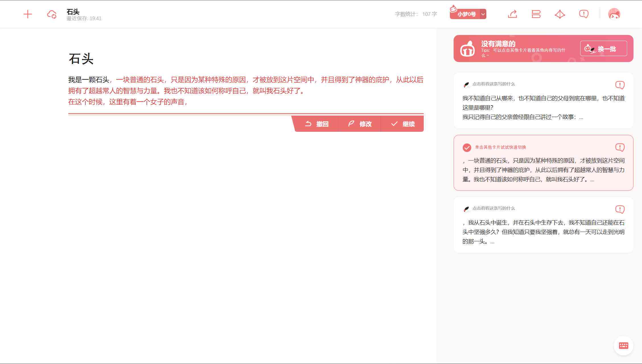This screenshot has height=364, width=642.
Task: Click inside the story text ending 女子的声音
Action: 246,91
